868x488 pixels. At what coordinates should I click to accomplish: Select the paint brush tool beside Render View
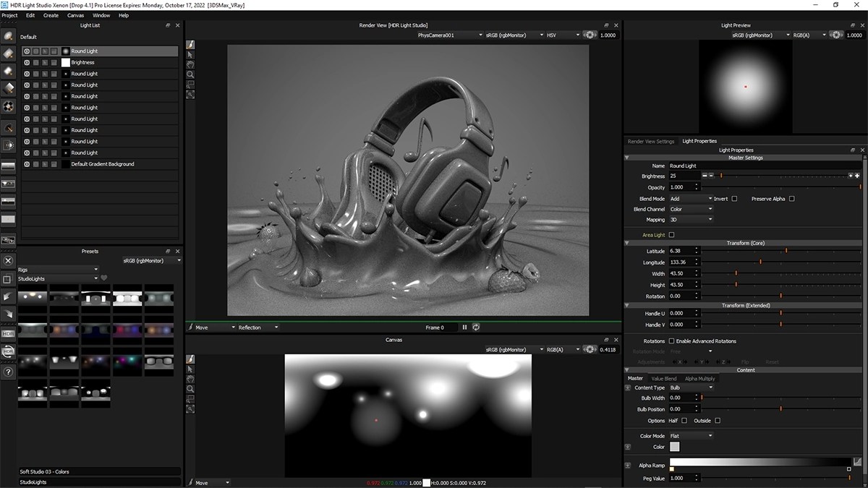point(192,45)
